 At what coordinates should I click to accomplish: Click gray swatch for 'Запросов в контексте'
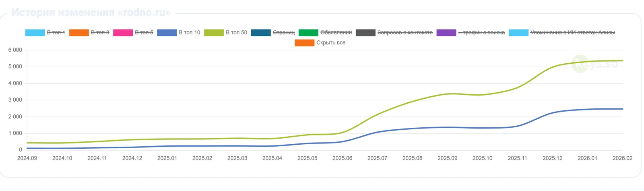point(365,33)
